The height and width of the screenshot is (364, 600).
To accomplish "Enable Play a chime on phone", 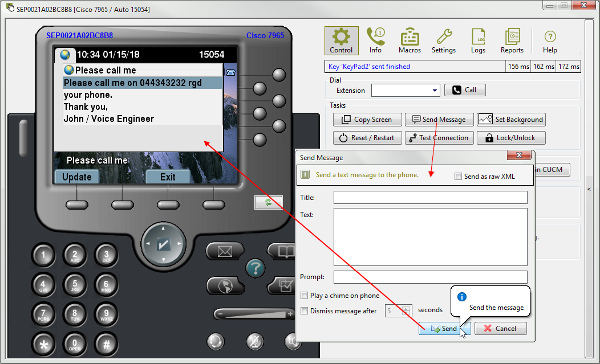I will pyautogui.click(x=304, y=295).
